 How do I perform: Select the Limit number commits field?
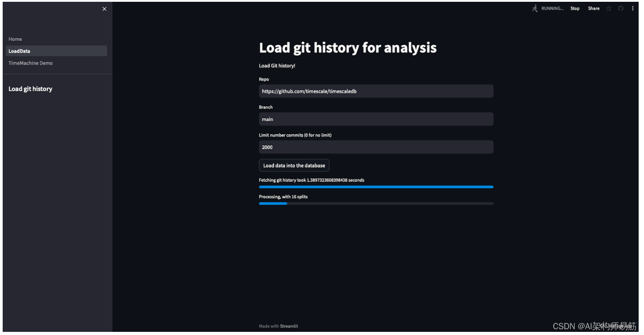coord(376,147)
